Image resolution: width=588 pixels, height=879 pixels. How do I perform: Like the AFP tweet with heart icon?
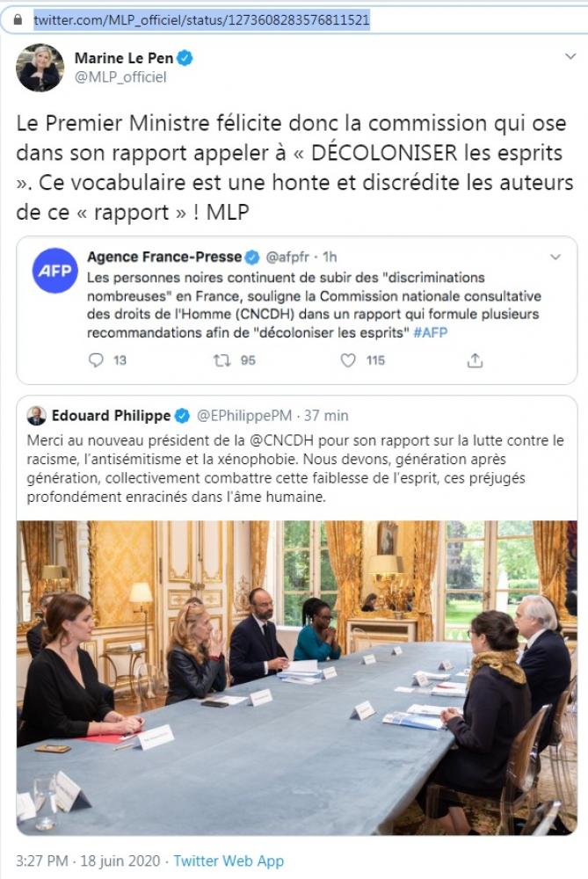348,360
